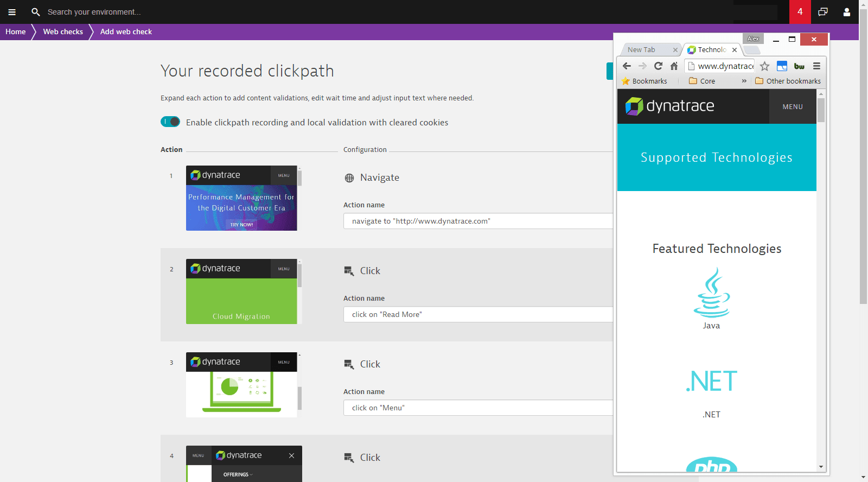Screen dimensions: 868x482
Task: Click the browser scrollbar down arrow
Action: click(821, 467)
